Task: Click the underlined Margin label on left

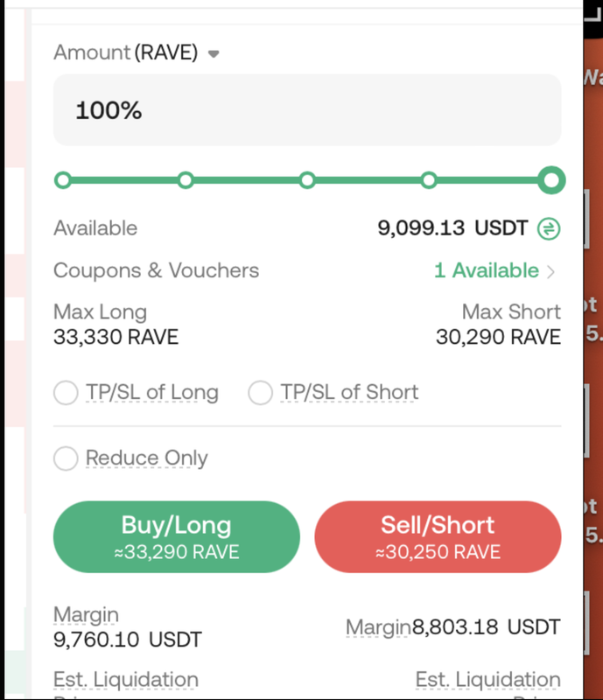Action: 86,615
